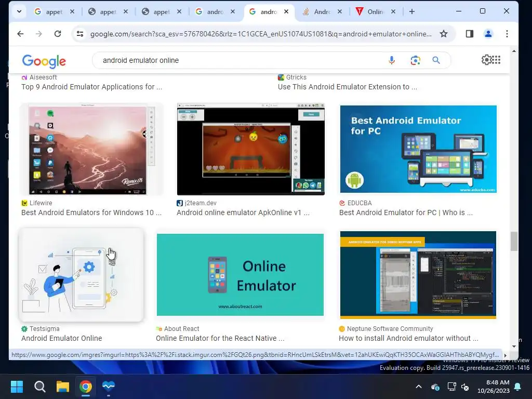Screen dimensions: 532x399
Task: Open 'Best Android Emulators for Windows 10' link
Action: [x=91, y=212]
